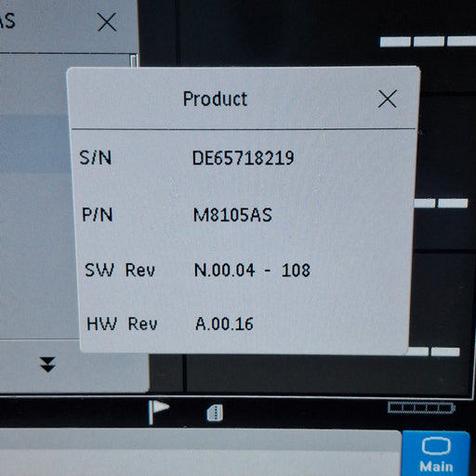Click the battery level indicator
Image resolution: width=476 pixels, height=476 pixels.
pyautogui.click(x=421, y=407)
